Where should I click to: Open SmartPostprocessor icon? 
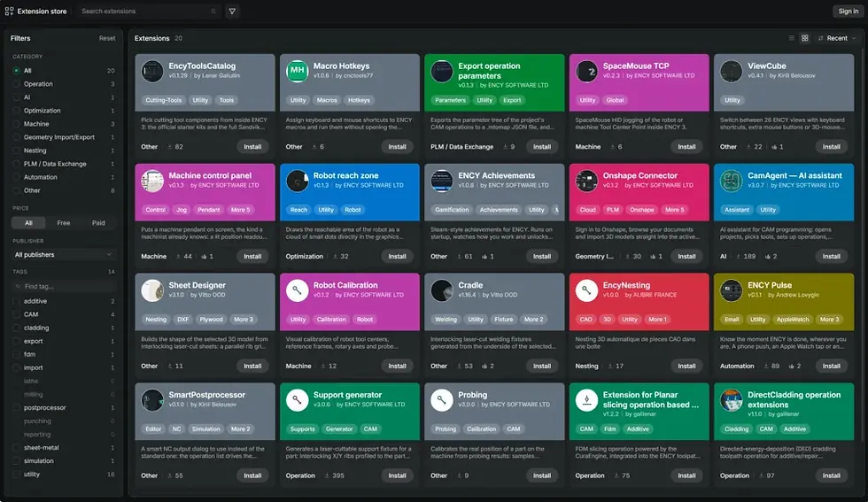(x=152, y=400)
